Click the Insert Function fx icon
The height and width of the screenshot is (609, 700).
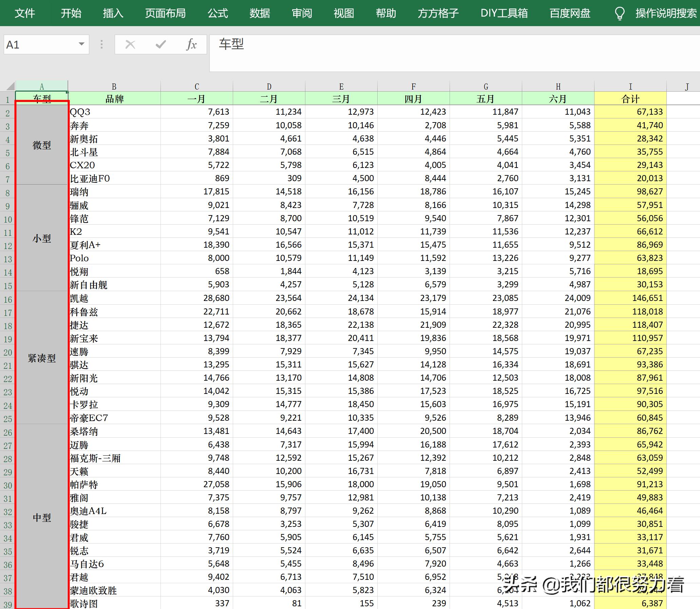(x=191, y=44)
